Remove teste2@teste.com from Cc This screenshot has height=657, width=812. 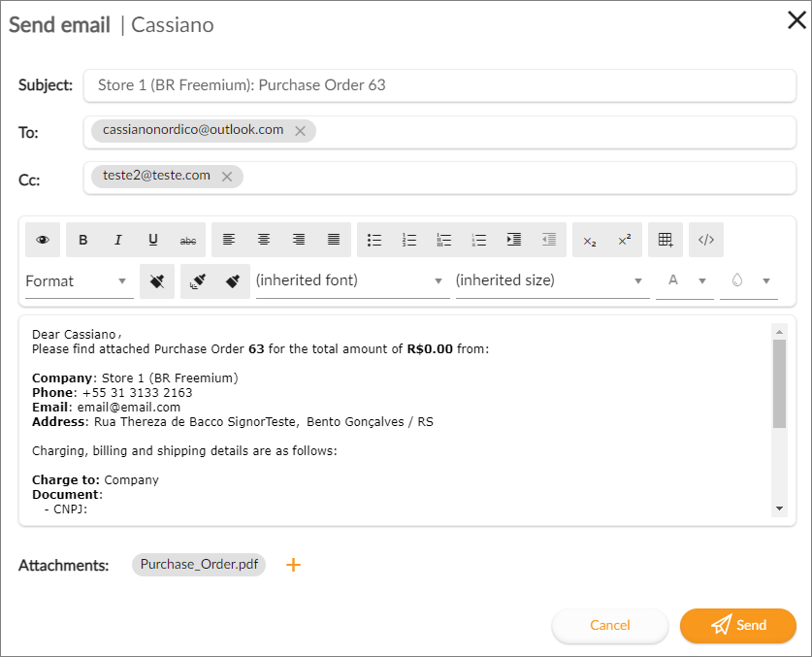227,178
